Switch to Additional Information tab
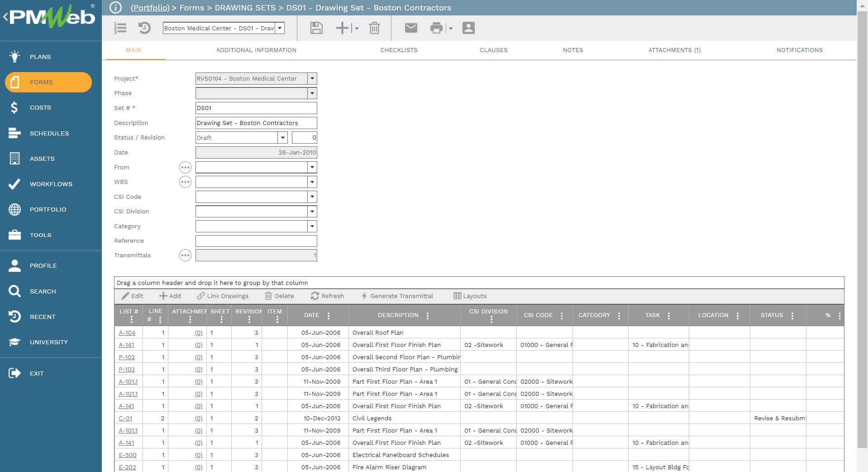Image resolution: width=868 pixels, height=472 pixels. coord(256,50)
